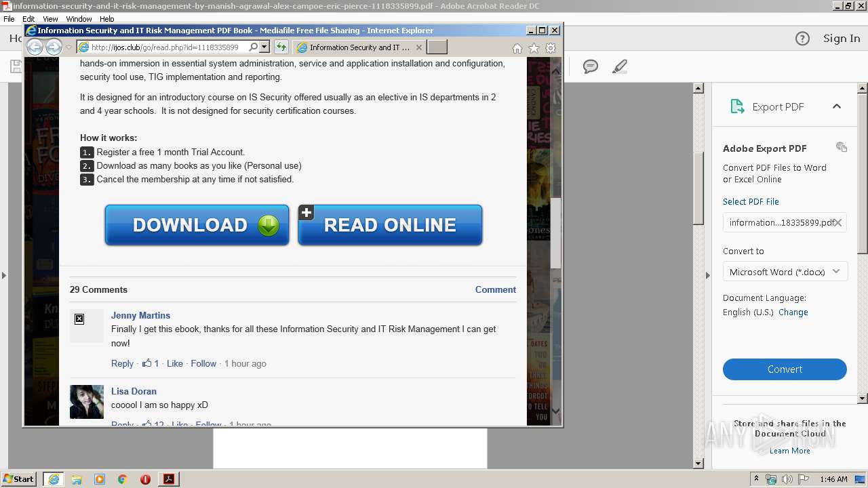Follow Jenny Martins comment thread
Viewport: 868px width, 488px height.
tap(203, 363)
